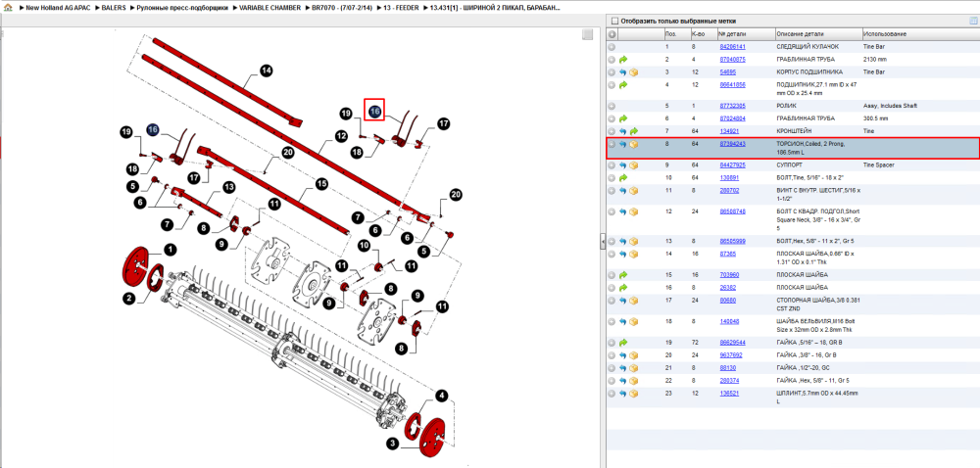Click green arrow icon for ПОДШИПНИК row

pyautogui.click(x=623, y=85)
